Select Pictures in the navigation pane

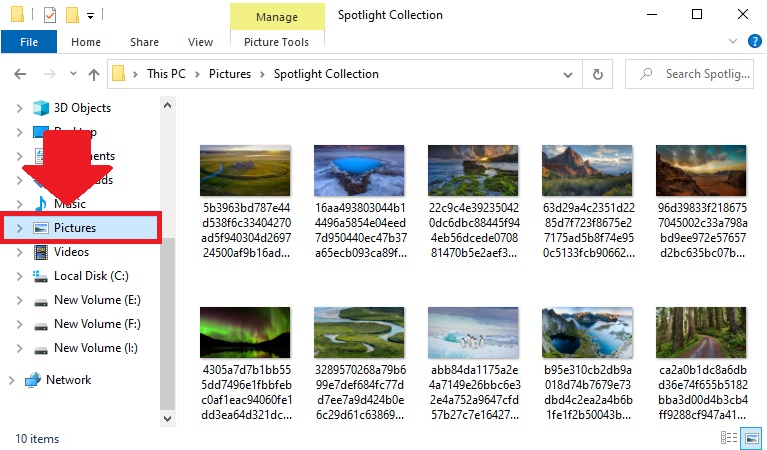pyautogui.click(x=75, y=227)
